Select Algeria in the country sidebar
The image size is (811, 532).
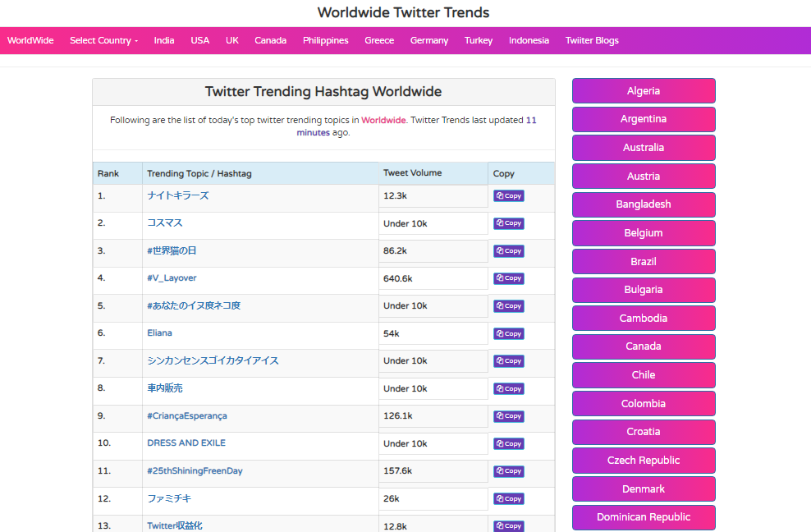[644, 91]
